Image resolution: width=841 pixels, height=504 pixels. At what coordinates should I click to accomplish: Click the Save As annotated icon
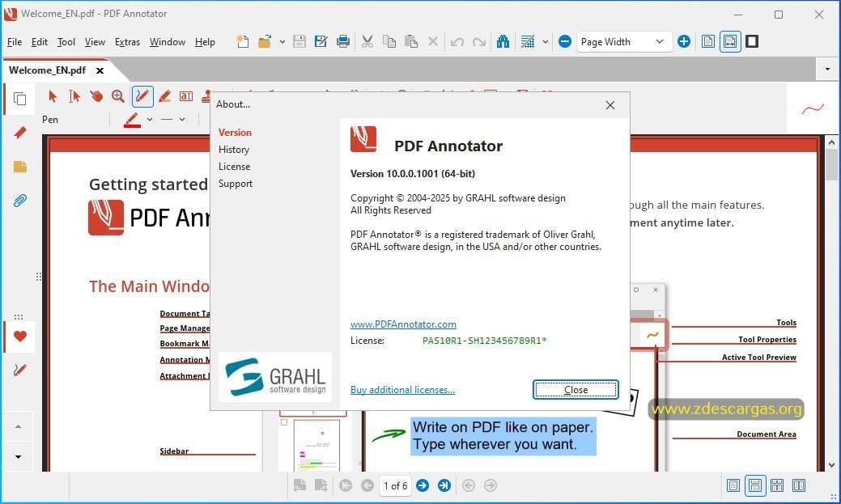(x=321, y=41)
